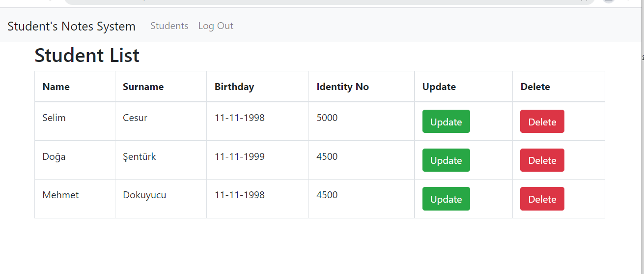Delete the Mehmet Dokuyucu record

click(x=542, y=199)
